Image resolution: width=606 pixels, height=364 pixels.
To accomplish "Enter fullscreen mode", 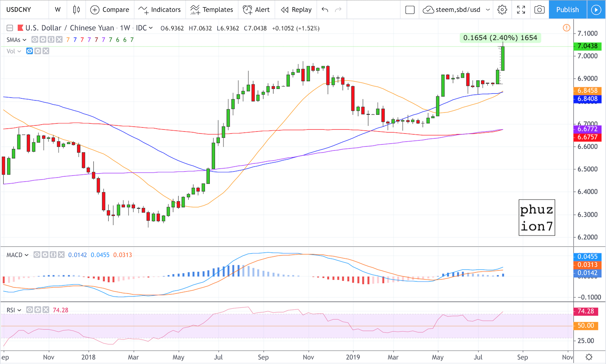I will [521, 10].
